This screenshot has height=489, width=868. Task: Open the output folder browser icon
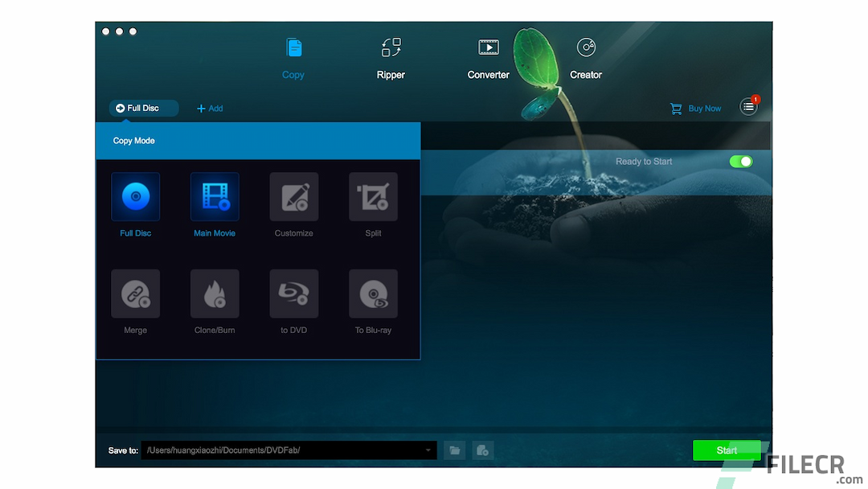pyautogui.click(x=454, y=450)
